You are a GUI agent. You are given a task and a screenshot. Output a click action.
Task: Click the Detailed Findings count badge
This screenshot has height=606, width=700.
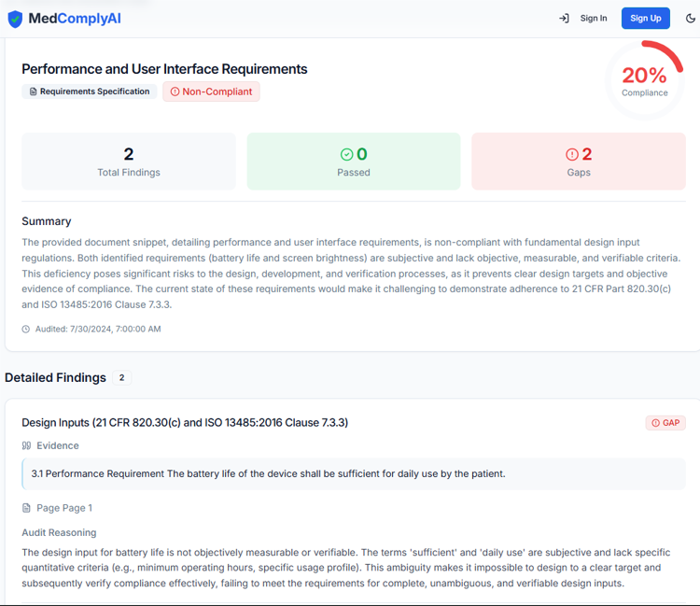tap(121, 378)
